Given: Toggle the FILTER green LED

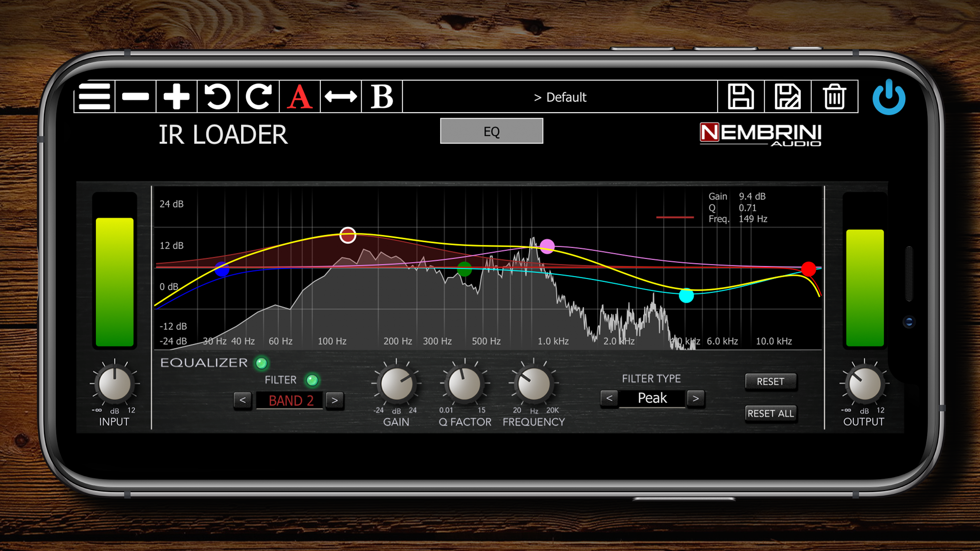Looking at the screenshot, I should (312, 380).
